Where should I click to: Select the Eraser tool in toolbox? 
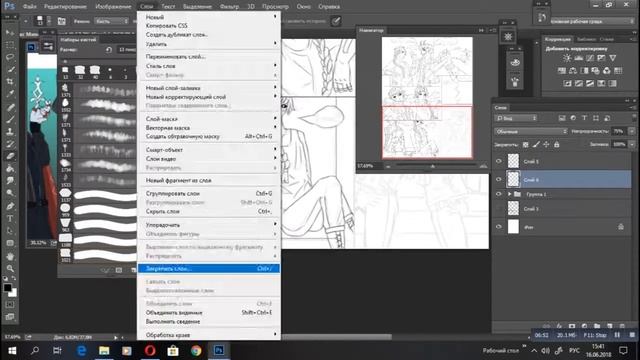pyautogui.click(x=10, y=156)
